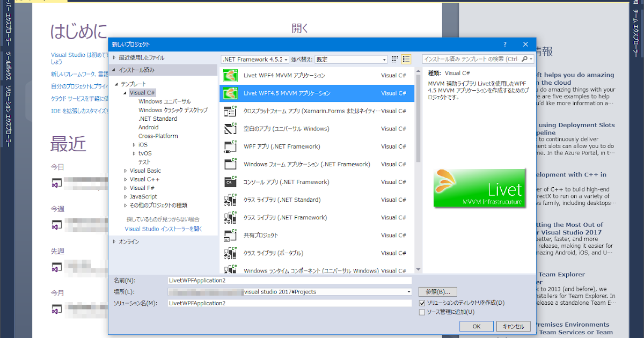Screen dimensions: 644x338
Task: Uncheck ソリューションのディレクトリを作成 option
Action: pos(421,302)
